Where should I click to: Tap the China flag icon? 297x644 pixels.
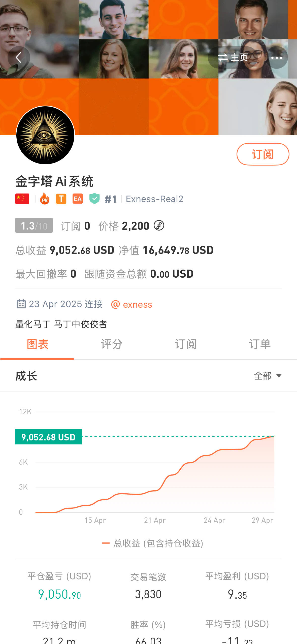(x=22, y=199)
